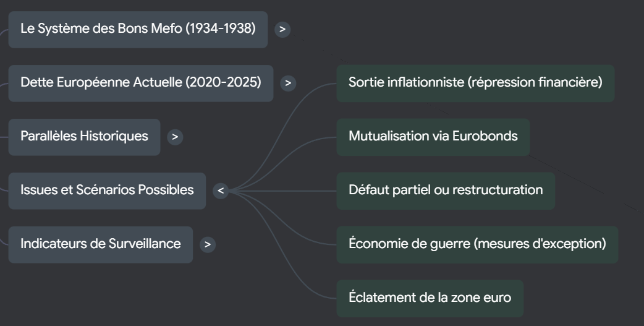Expand the Système des Bons Mefo chevron
644x326 pixels.
282,29
